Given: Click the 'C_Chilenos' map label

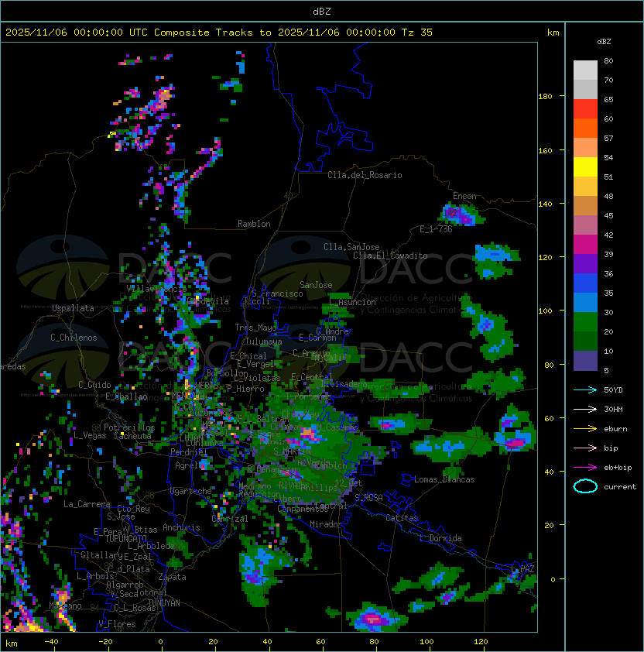Looking at the screenshot, I should (74, 338).
